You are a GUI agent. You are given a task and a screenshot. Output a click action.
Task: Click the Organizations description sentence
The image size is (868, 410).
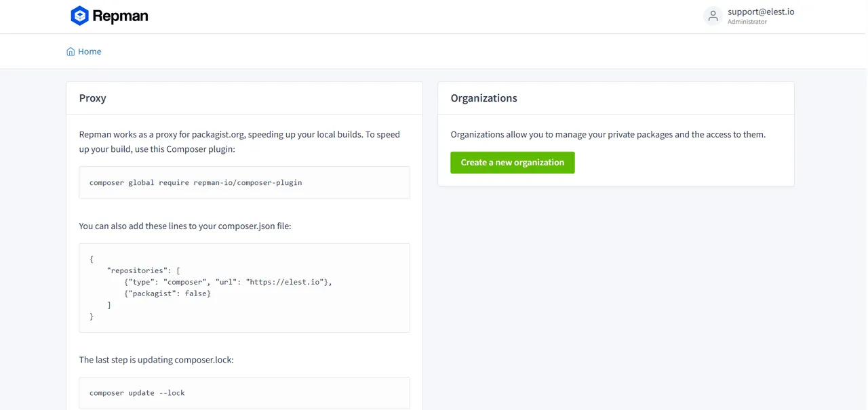608,134
